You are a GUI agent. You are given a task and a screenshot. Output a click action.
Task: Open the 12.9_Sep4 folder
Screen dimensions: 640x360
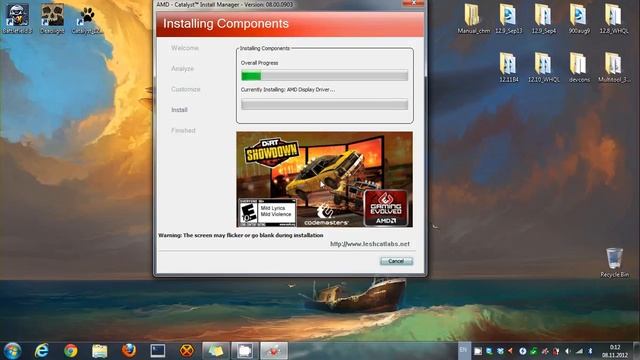pos(544,18)
